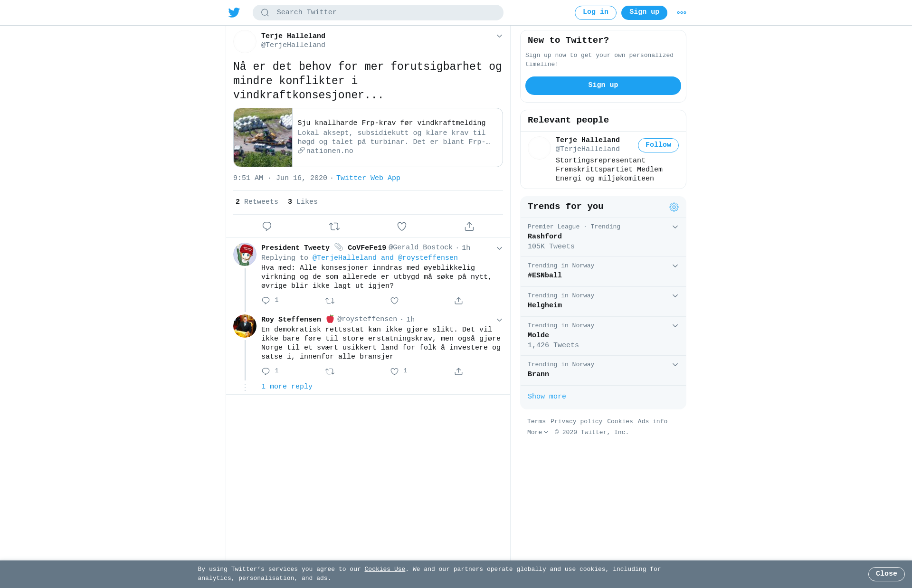
Task: Open the three-dot more menu in header
Action: click(x=682, y=13)
